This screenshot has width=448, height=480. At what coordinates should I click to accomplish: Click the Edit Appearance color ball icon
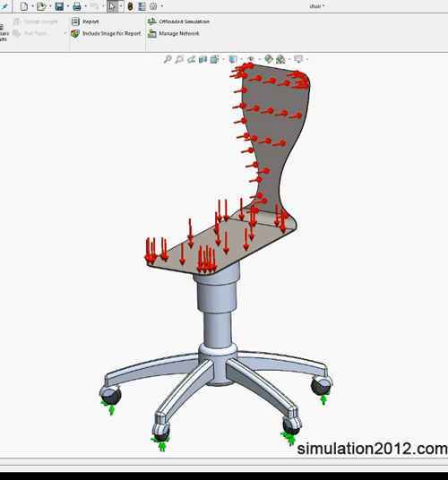(x=269, y=59)
